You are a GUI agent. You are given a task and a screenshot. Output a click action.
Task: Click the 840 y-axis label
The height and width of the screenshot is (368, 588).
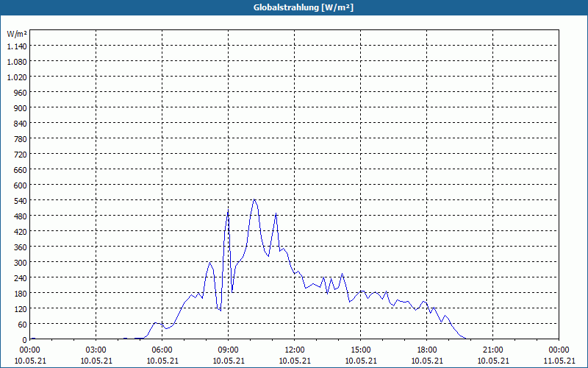(21, 124)
